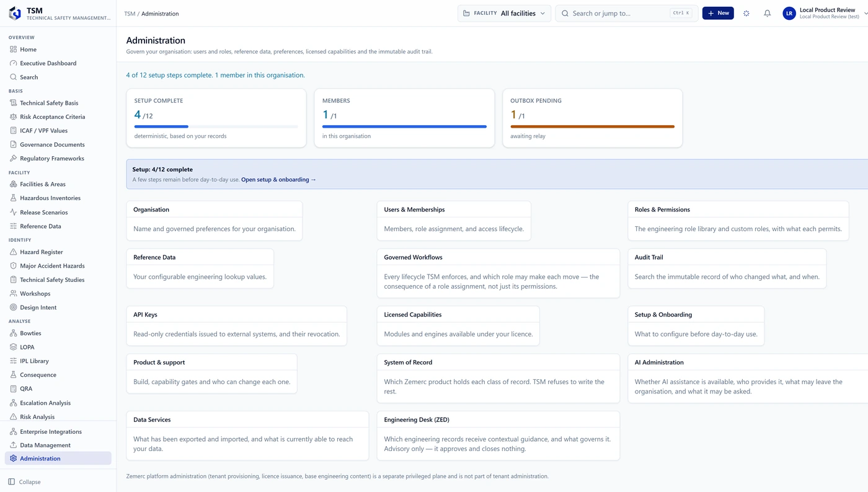This screenshot has width=868, height=492.
Task: Open the Engineering Desk (ZED) card
Action: click(498, 436)
